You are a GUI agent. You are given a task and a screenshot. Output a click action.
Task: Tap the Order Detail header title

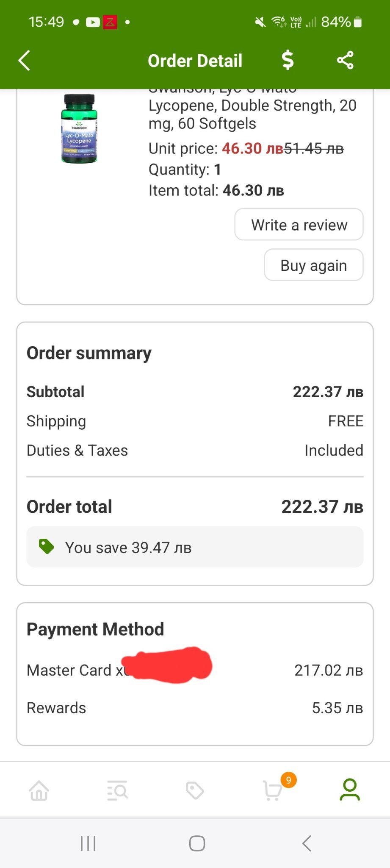[195, 61]
